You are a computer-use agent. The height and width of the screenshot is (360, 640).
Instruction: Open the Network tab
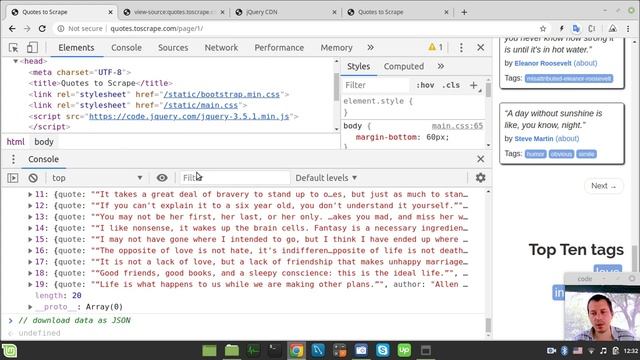tap(221, 48)
